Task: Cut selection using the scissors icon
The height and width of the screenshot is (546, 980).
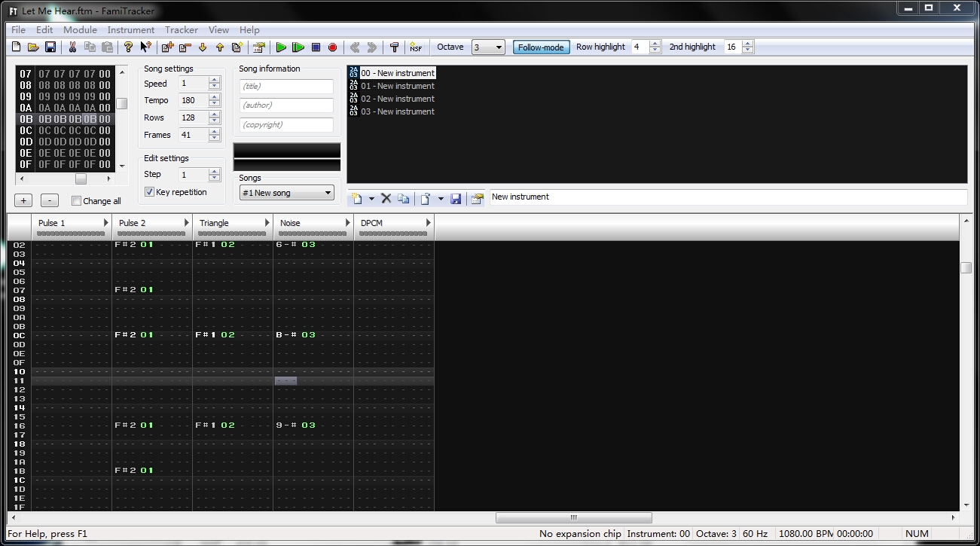Action: coord(72,47)
